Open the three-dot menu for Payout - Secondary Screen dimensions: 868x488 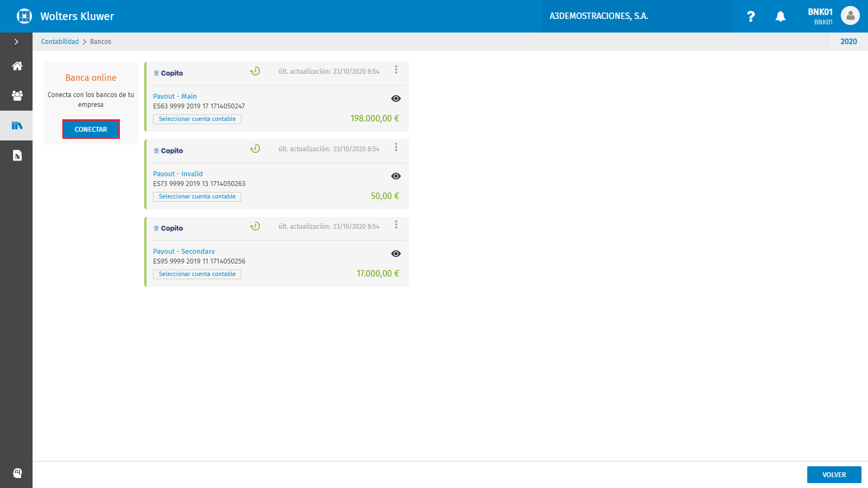coord(396,224)
